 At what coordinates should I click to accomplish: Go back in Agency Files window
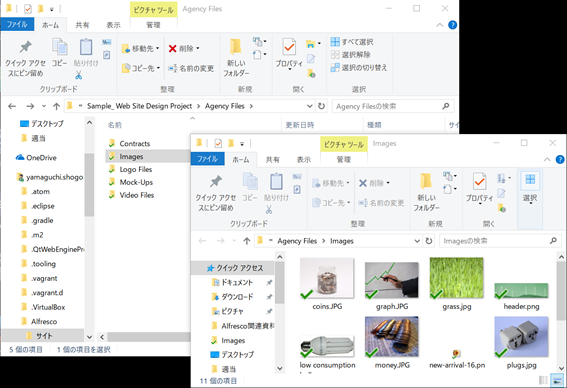[x=12, y=106]
